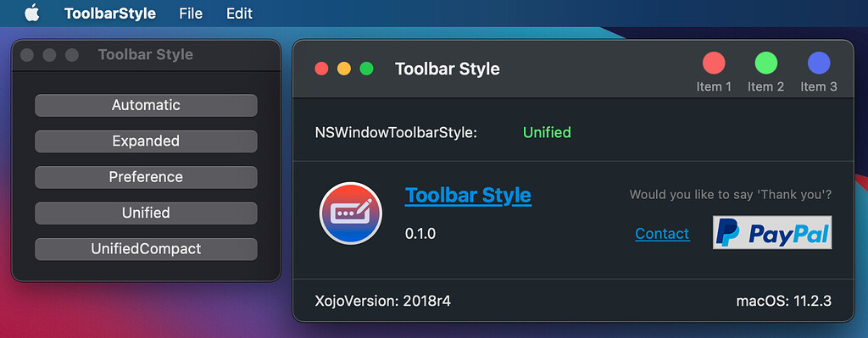Click the 'NSWindowToolbarStyle:' label
This screenshot has height=338, width=868.
(x=396, y=133)
